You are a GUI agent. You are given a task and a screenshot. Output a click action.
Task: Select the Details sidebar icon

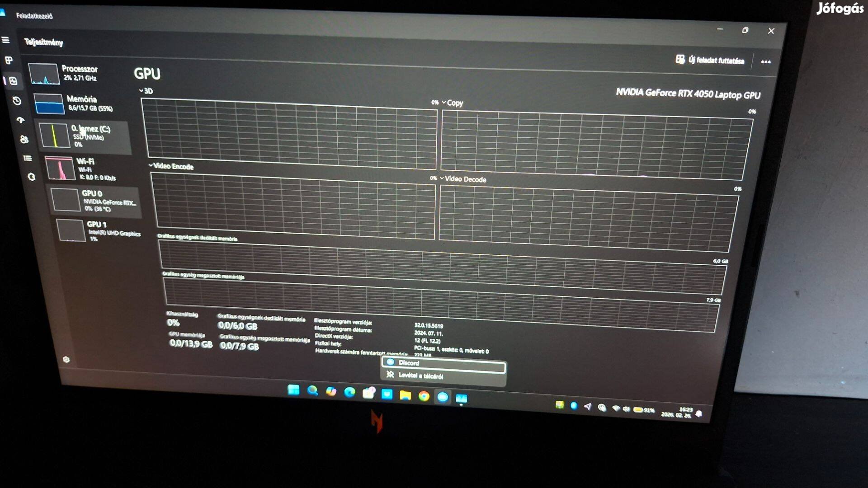(x=28, y=158)
